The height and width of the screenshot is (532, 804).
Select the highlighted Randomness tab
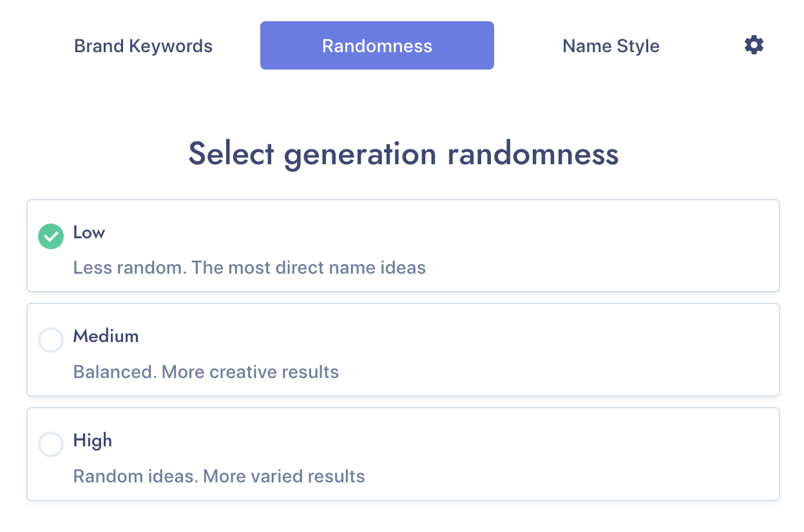pyautogui.click(x=377, y=46)
